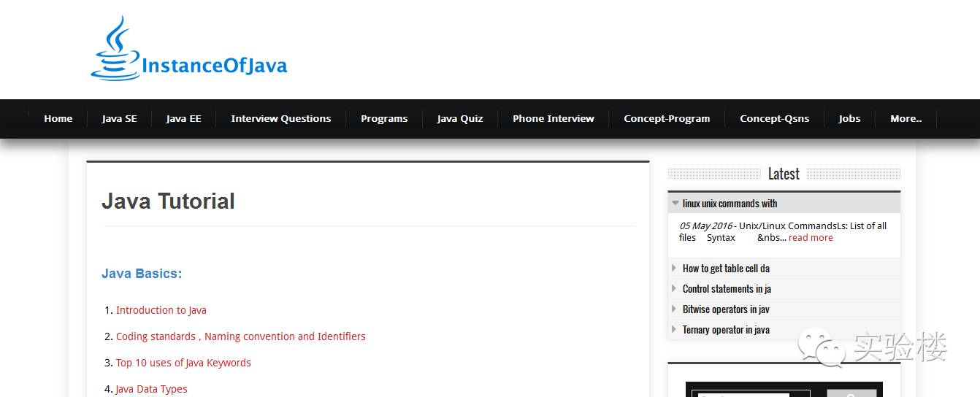Open Coding standards, Naming convention link
The height and width of the screenshot is (397, 980).
coord(241,336)
